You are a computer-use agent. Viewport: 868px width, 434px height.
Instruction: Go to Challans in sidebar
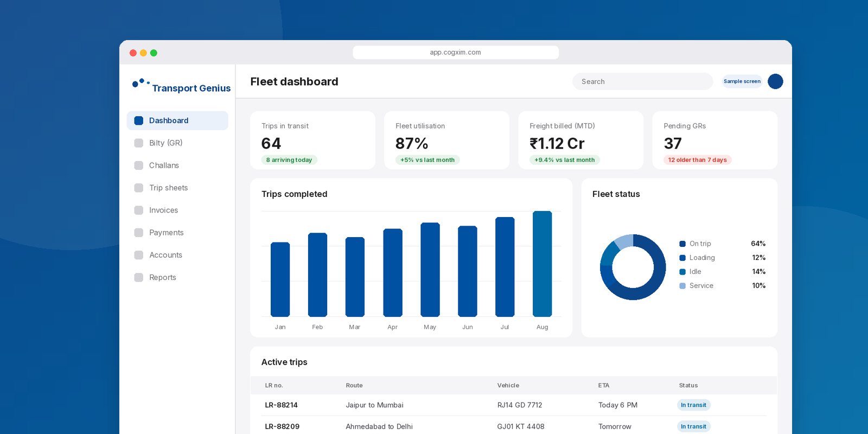[x=177, y=165]
